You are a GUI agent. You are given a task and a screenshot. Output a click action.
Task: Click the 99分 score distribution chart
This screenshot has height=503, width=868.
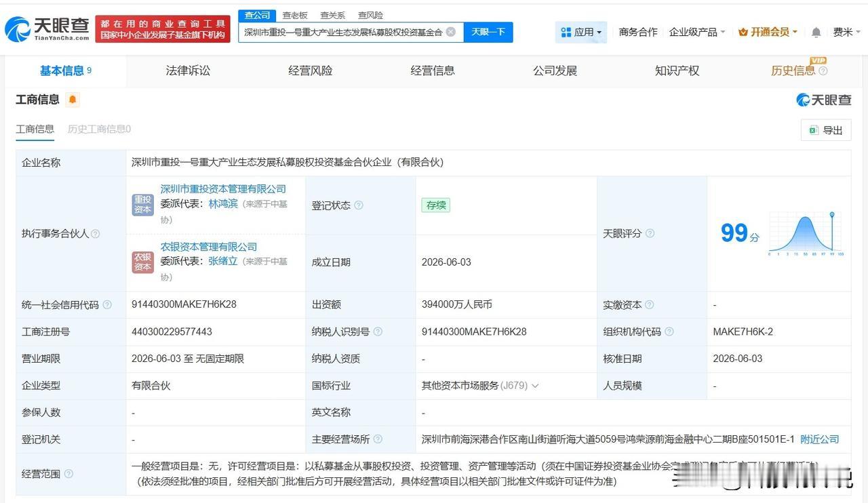pyautogui.click(x=805, y=234)
